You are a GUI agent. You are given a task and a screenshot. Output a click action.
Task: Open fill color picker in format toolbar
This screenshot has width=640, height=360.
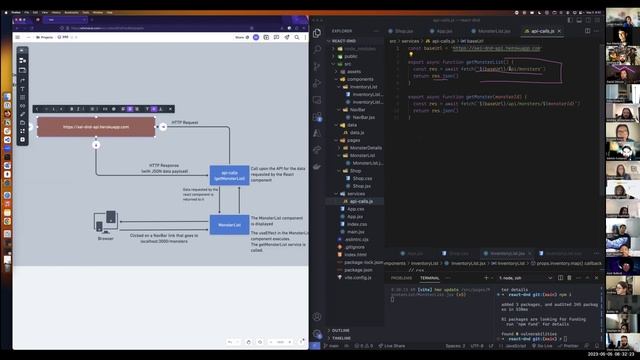[113, 109]
